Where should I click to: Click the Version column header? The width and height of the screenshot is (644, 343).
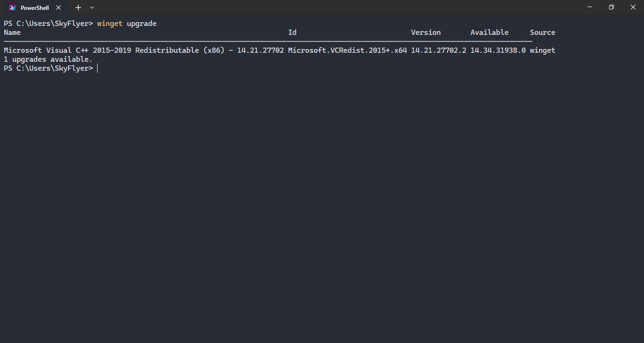[426, 32]
